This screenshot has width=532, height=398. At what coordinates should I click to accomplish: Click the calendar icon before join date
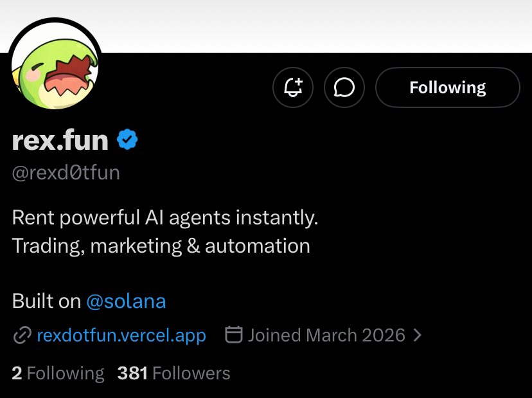pos(234,334)
